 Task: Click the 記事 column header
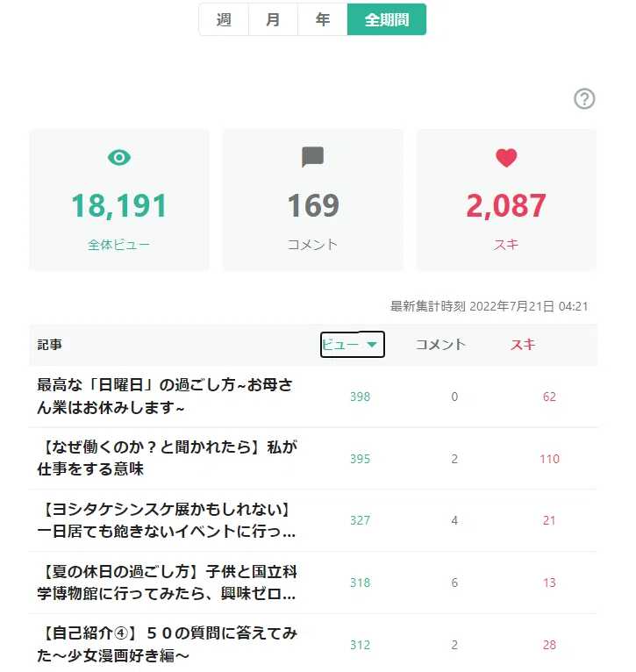pyautogui.click(x=50, y=345)
